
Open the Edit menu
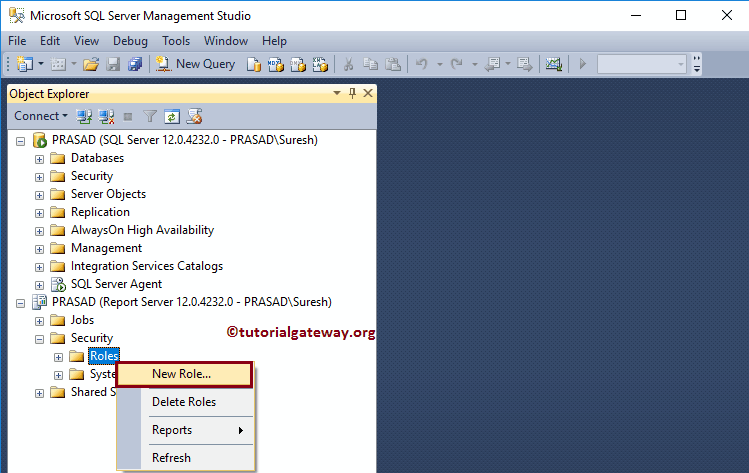click(x=50, y=41)
